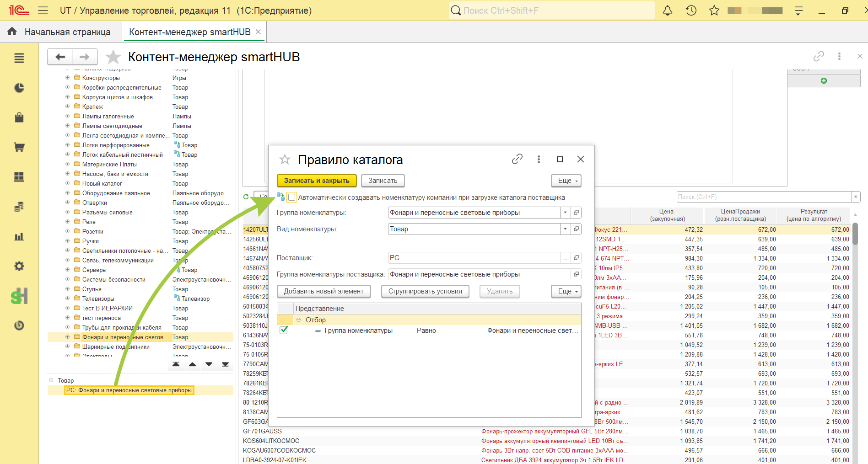
Task: Expand the Конструкторы folder
Action: (67, 78)
